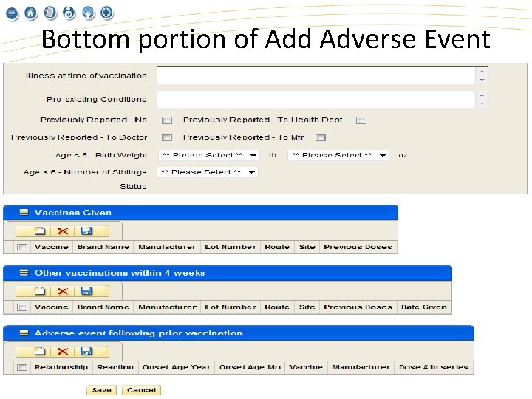This screenshot has width=532, height=399.
Task: Open the documents icon in the top toolbar
Action: (x=50, y=13)
